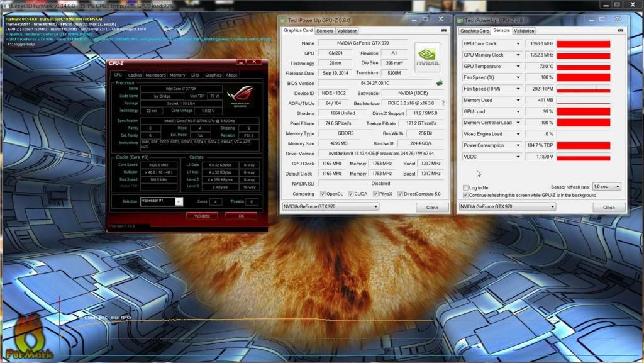Screen dimensions: 644x363
Task: Open the Memory tab in CPU-Z
Action: point(177,75)
